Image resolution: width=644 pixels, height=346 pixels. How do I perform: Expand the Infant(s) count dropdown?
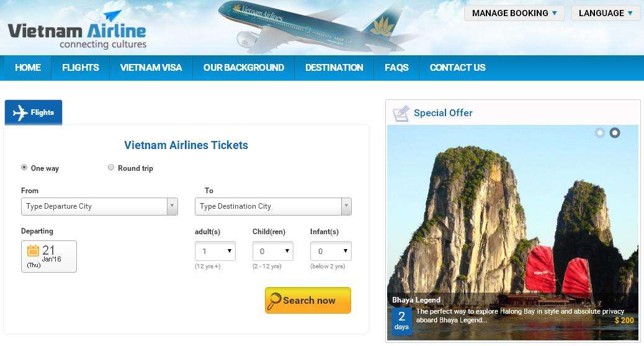click(x=330, y=251)
